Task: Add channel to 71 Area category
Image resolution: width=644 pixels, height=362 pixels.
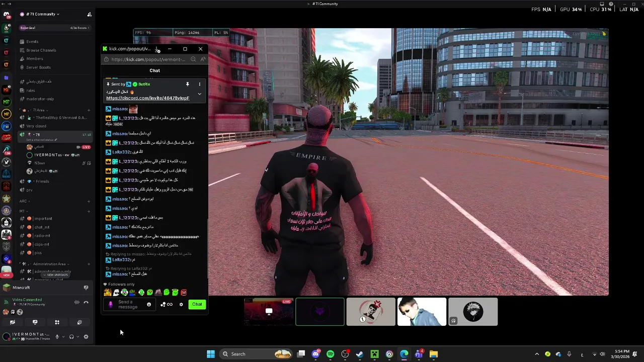Action: pyautogui.click(x=89, y=110)
